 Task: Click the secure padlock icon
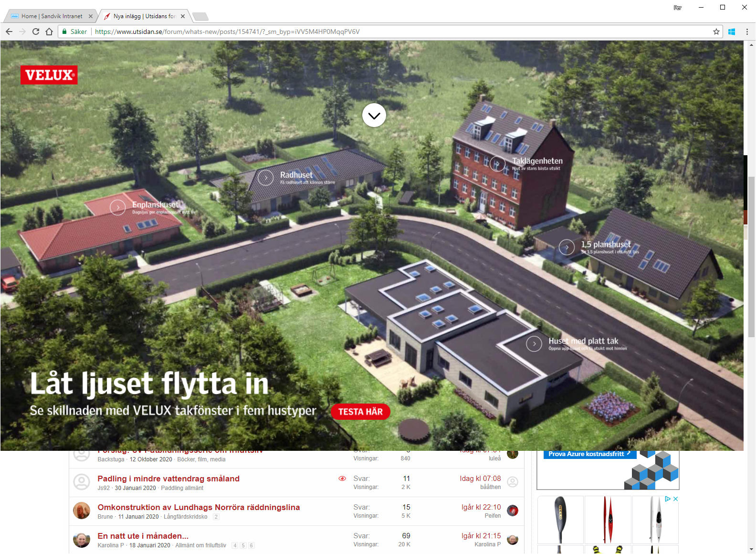click(x=65, y=32)
